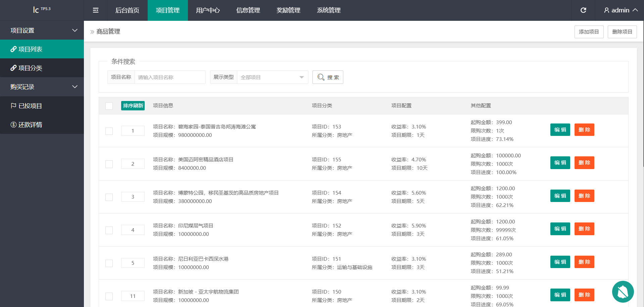Click the dollar icon beside 还款详情

(13, 125)
